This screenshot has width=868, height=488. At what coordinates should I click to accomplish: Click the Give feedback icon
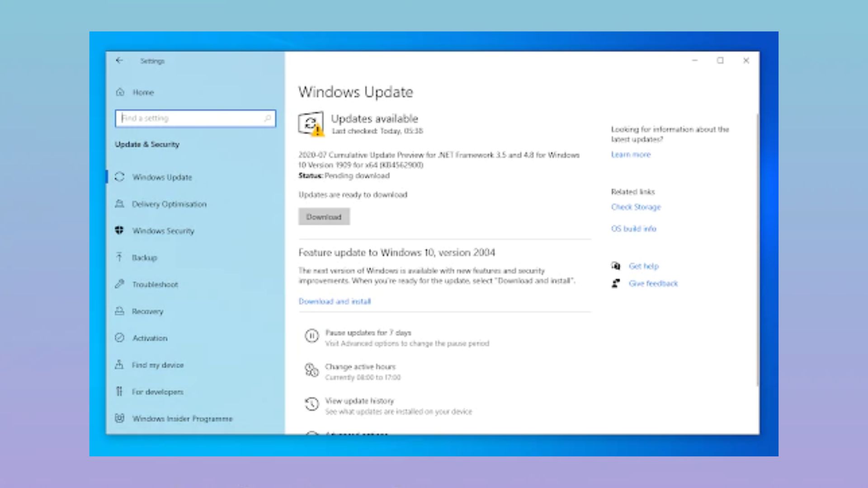pos(616,283)
